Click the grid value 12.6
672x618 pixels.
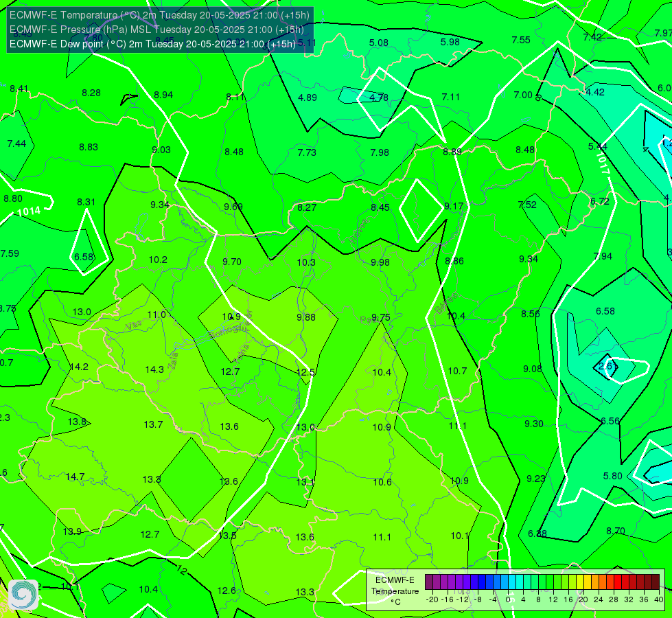click(227, 591)
